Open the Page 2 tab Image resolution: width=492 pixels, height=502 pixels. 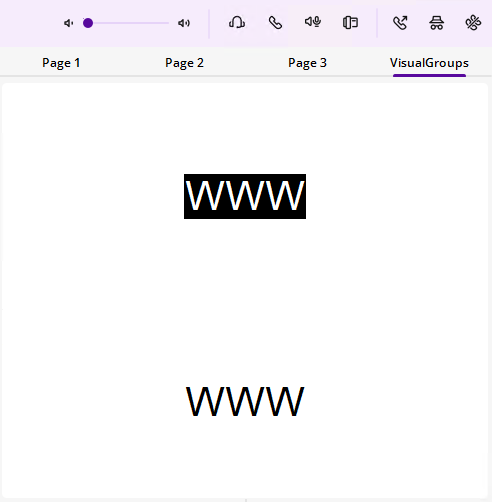[184, 63]
